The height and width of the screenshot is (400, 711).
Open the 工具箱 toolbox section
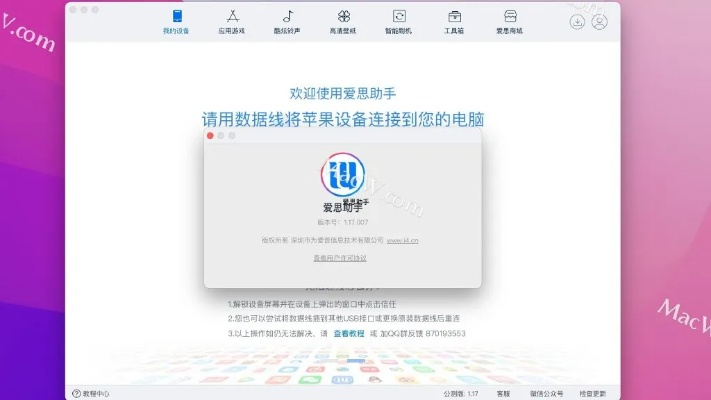coord(454,22)
